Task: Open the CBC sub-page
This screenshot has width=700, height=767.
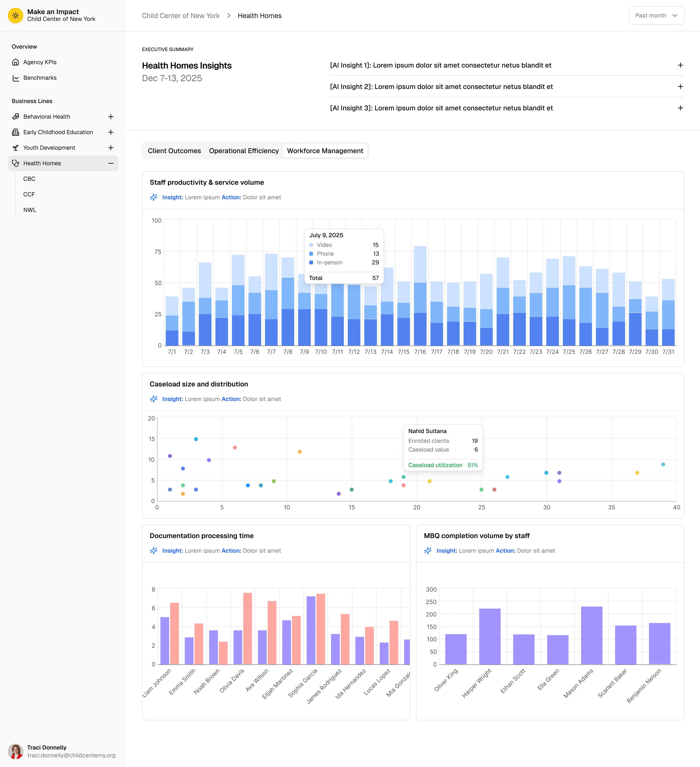Action: pos(29,178)
